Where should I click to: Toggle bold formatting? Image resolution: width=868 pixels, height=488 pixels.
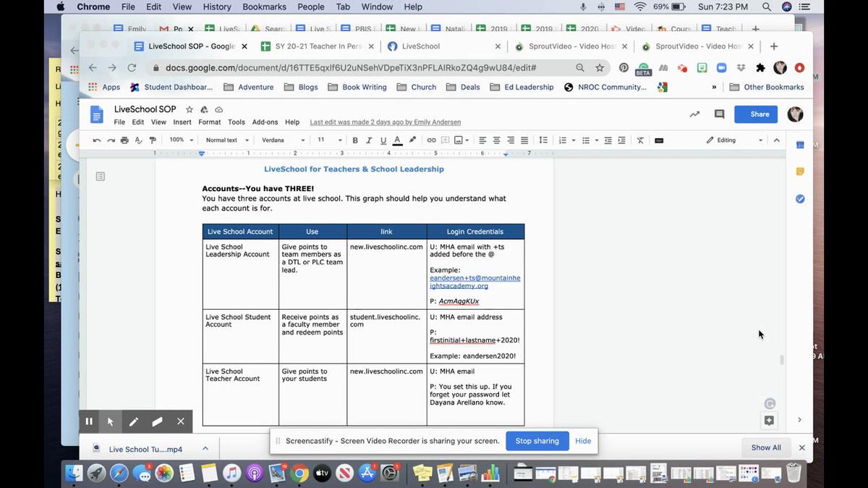tap(355, 140)
